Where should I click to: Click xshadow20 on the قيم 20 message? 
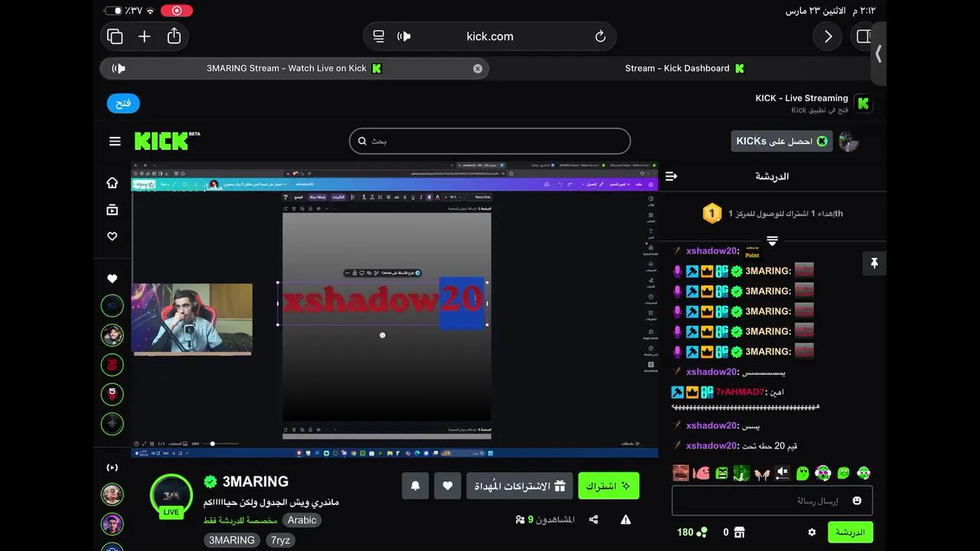(713, 445)
